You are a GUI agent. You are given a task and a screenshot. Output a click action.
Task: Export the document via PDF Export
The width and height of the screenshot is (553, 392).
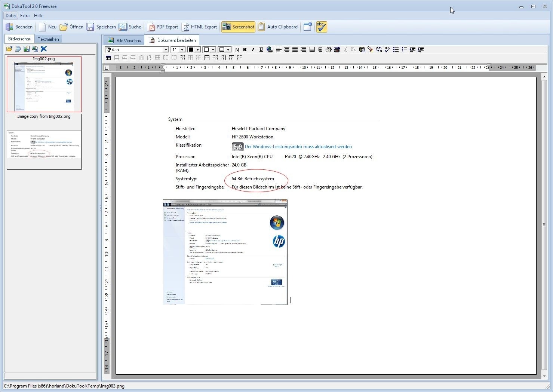pyautogui.click(x=163, y=27)
